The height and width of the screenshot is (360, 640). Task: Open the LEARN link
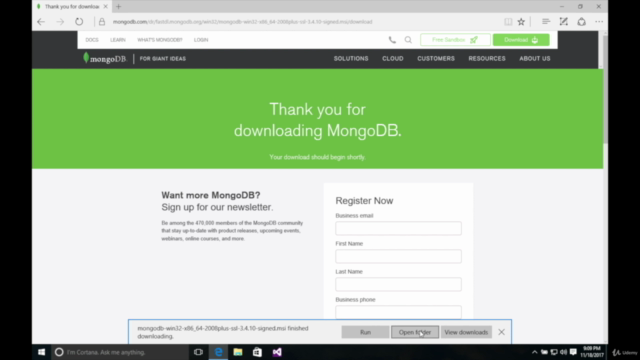pos(118,40)
